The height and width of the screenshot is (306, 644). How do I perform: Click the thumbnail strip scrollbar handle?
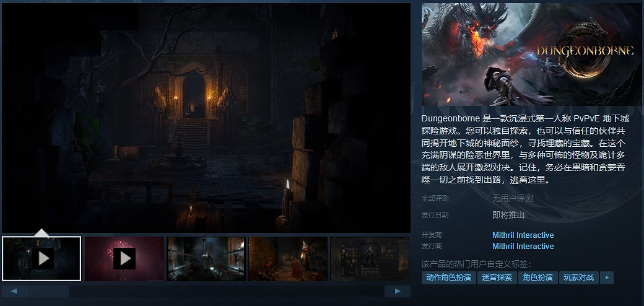[48, 291]
